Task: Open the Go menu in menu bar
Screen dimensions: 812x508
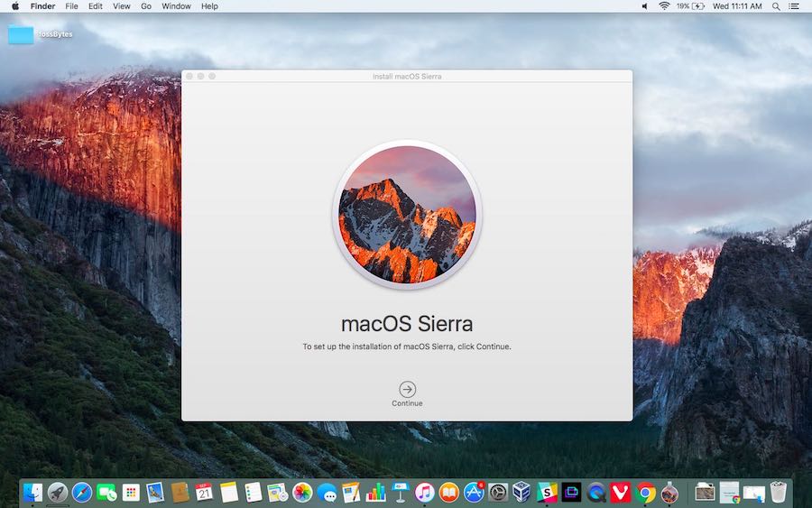Action: point(146,6)
